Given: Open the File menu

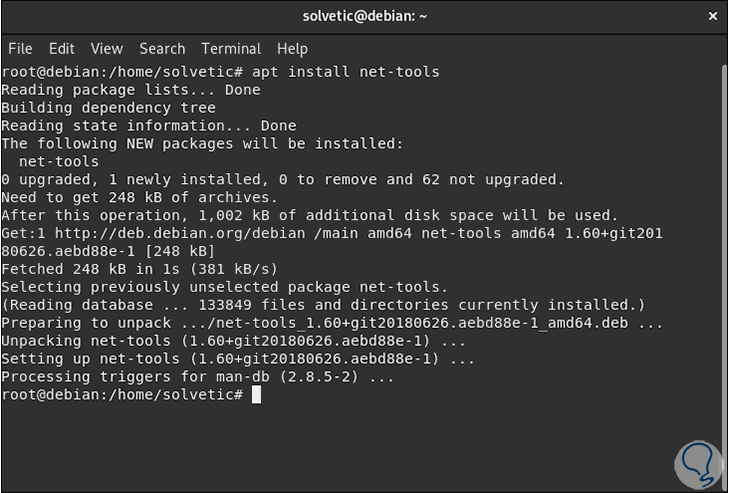Looking at the screenshot, I should pyautogui.click(x=20, y=48).
